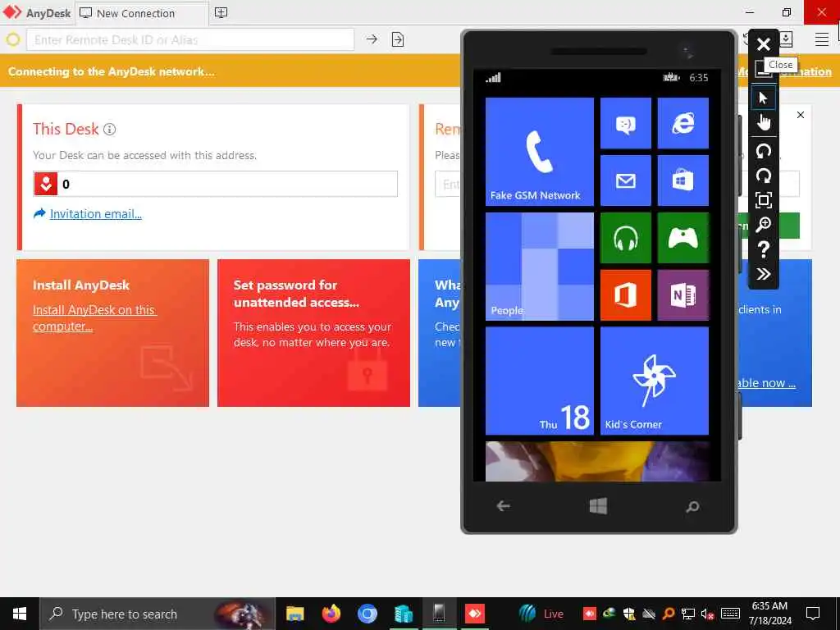Open the notification center icon

click(x=813, y=614)
